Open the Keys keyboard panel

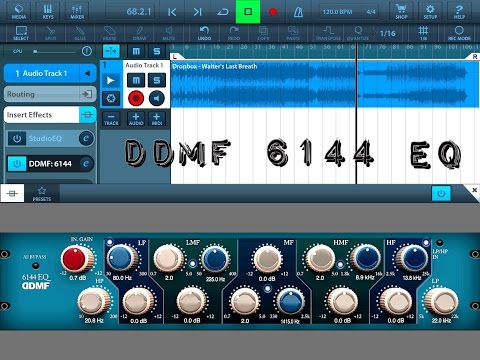coord(48,11)
